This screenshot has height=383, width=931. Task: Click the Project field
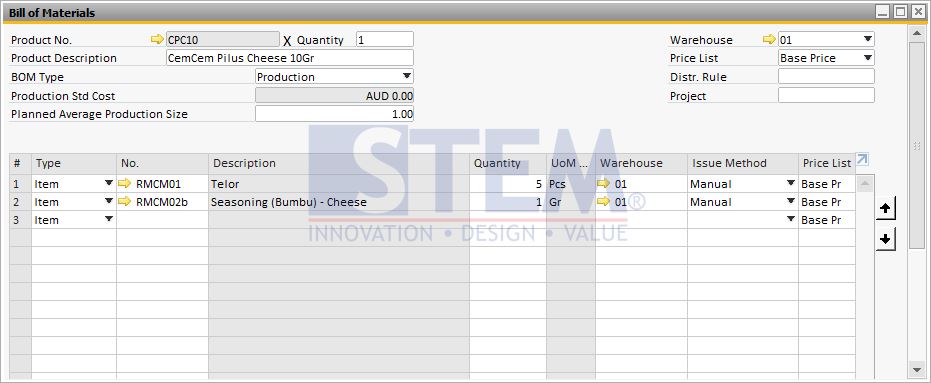click(826, 95)
